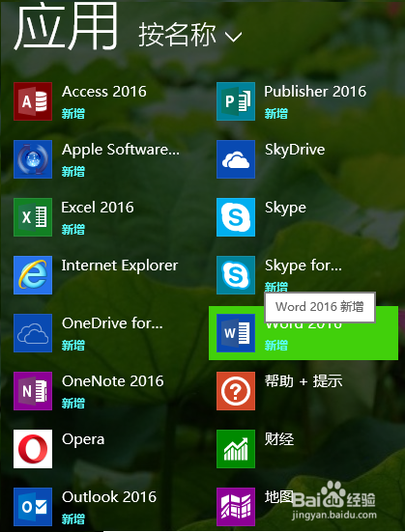Click the Word 2016 icon

coord(236,333)
